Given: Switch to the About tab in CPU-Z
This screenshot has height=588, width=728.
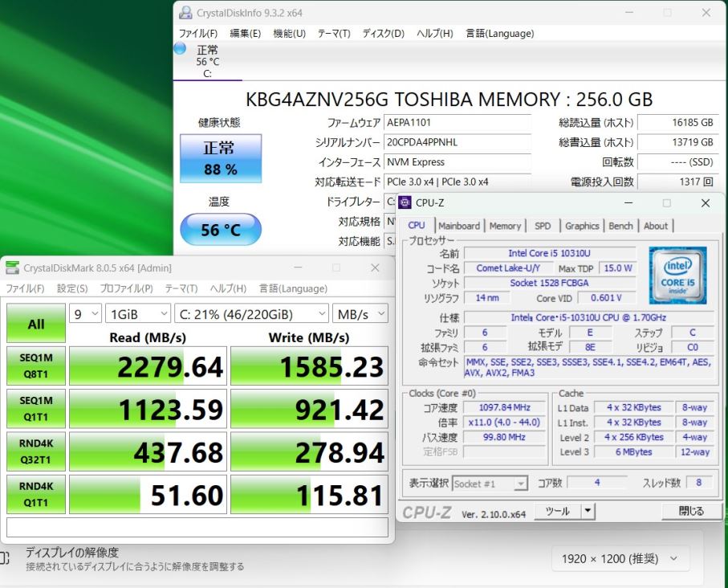Looking at the screenshot, I should 656,226.
